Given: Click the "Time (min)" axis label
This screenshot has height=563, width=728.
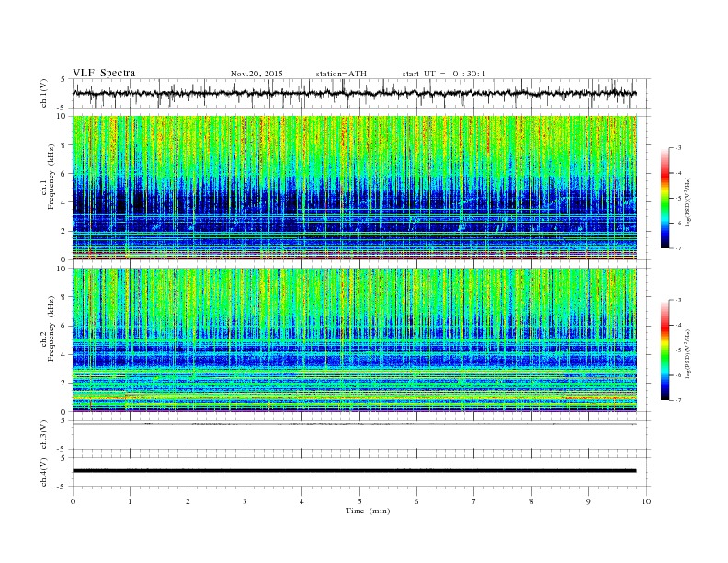Looking at the screenshot, I should tap(368, 511).
